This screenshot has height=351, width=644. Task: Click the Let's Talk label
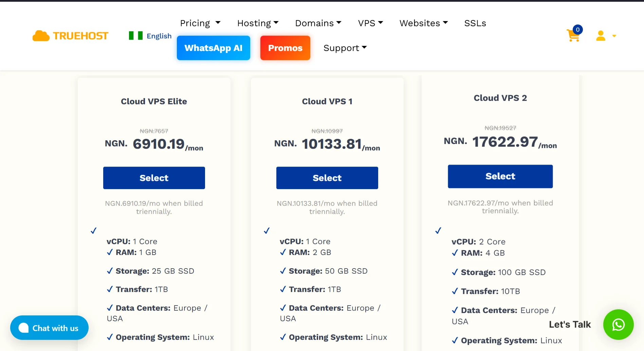[x=570, y=325]
